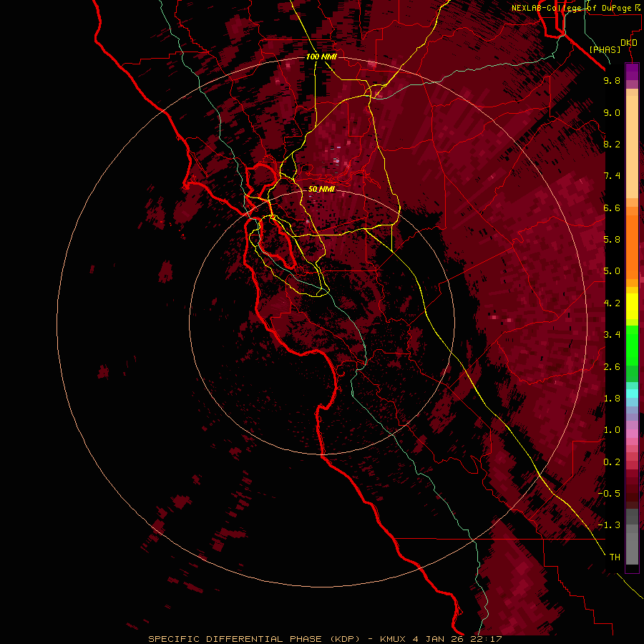
Task: Click the 9.8 scale value
Action: point(612,81)
